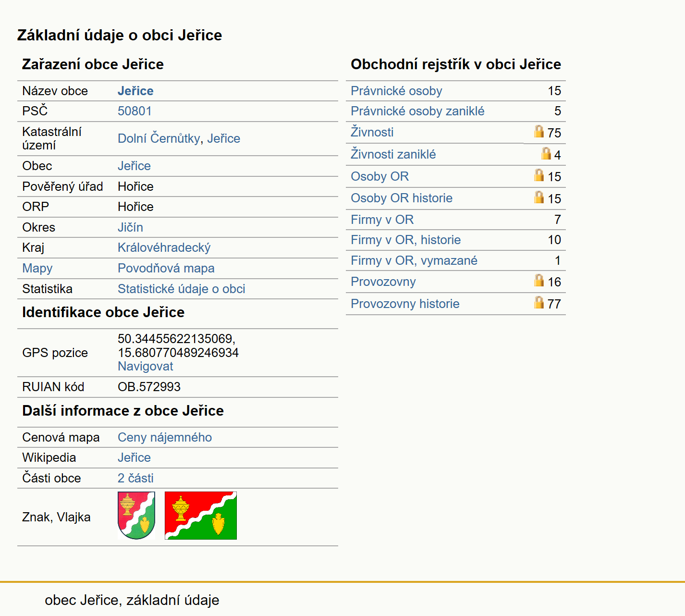The width and height of the screenshot is (685, 616).
Task: Open the Wikipedia Jeřice link
Action: click(134, 457)
